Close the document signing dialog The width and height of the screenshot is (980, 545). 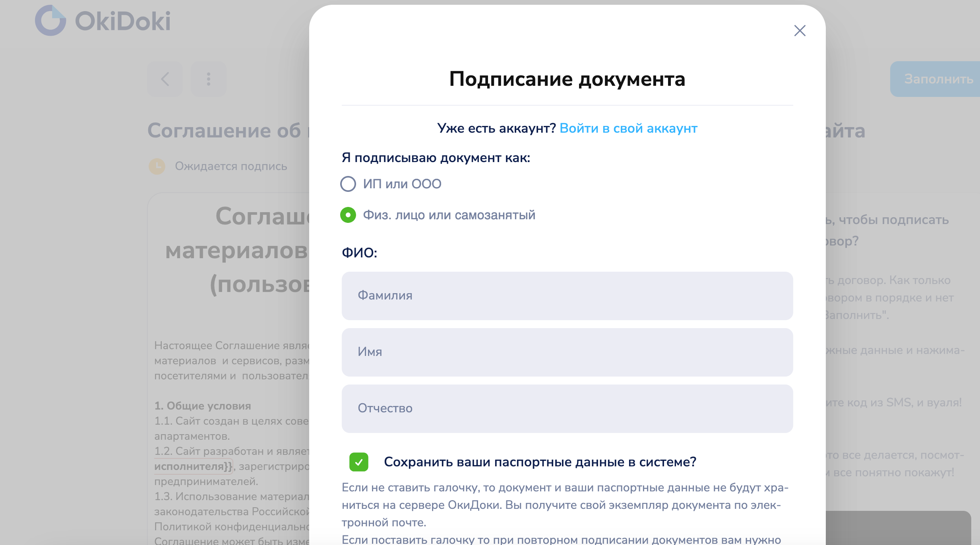(x=800, y=31)
